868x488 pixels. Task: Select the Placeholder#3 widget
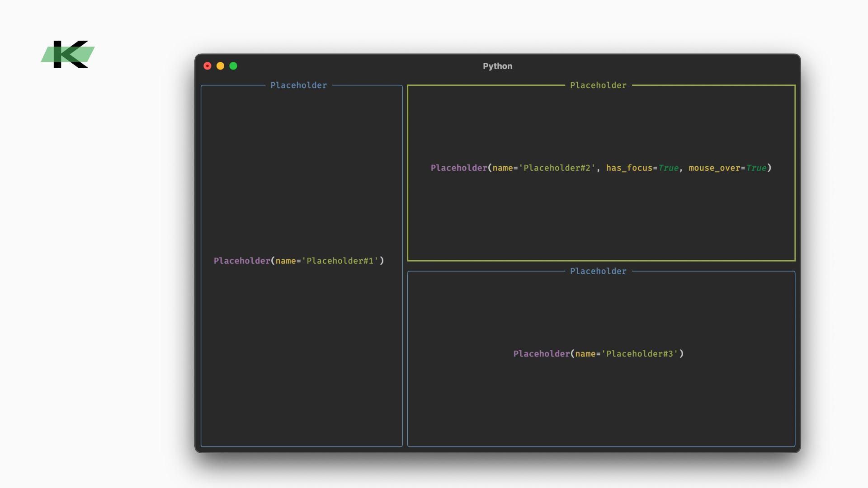[600, 398]
